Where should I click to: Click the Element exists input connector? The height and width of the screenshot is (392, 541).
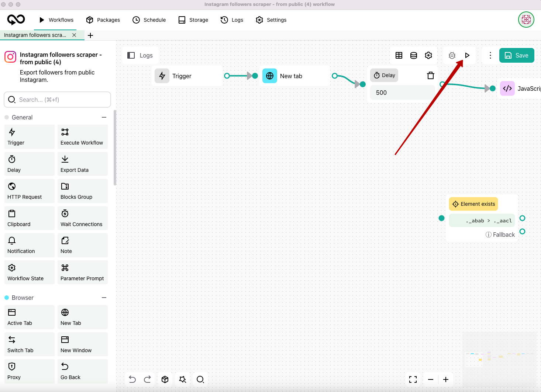pyautogui.click(x=441, y=218)
